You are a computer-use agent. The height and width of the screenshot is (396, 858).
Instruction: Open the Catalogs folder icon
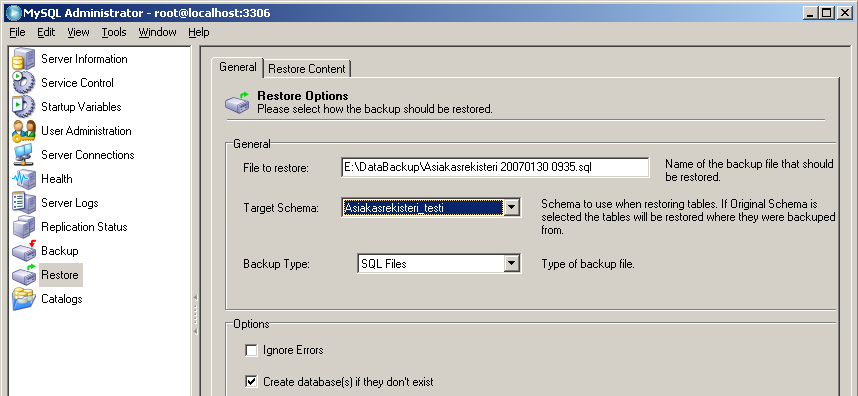pos(24,299)
